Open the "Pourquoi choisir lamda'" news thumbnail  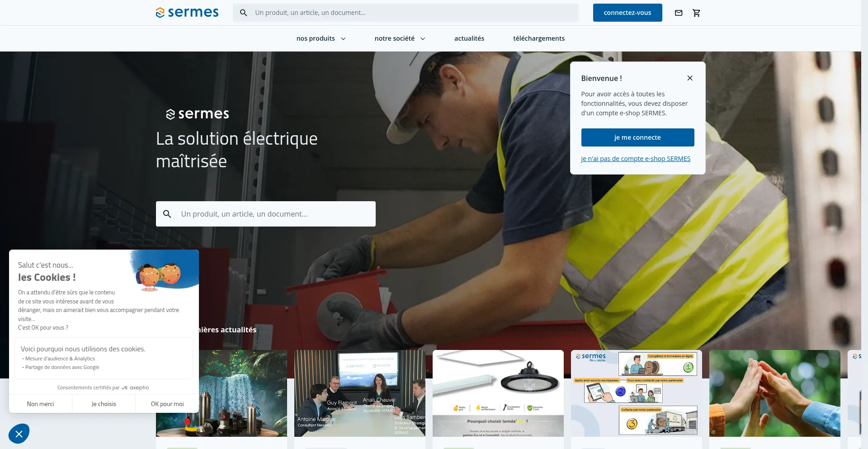click(498, 393)
